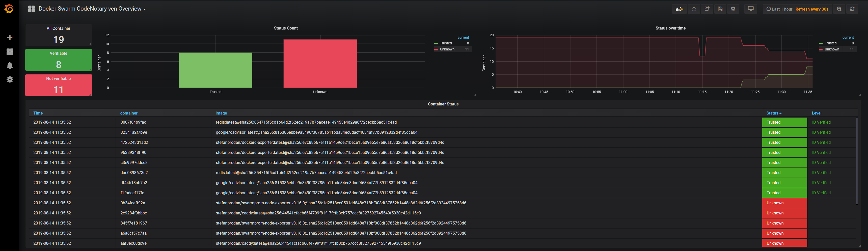Click the 11 value in Not verifiable panel
This screenshot has width=868, height=251.
coord(58,90)
